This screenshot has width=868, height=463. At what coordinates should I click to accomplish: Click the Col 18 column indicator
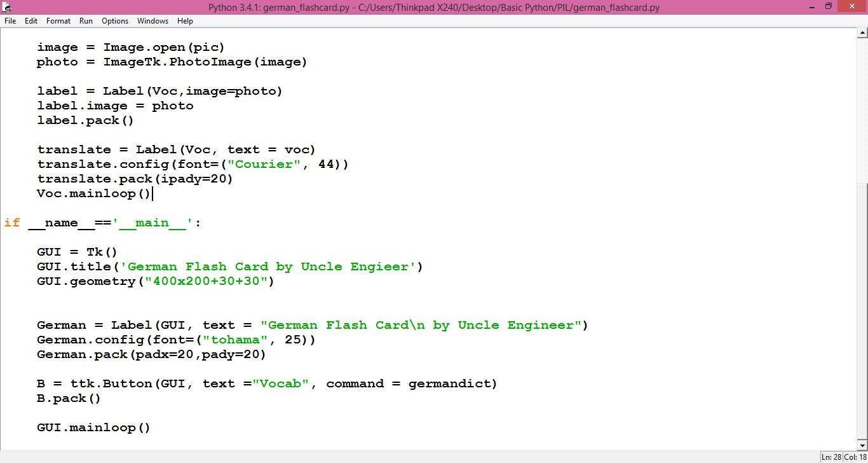click(x=854, y=457)
